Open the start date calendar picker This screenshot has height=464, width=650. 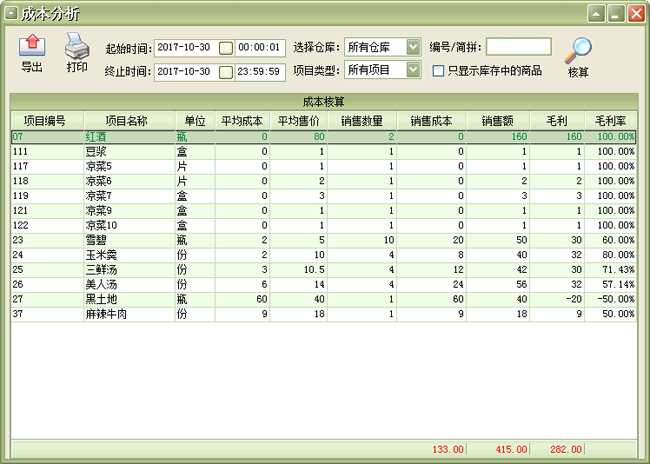226,47
